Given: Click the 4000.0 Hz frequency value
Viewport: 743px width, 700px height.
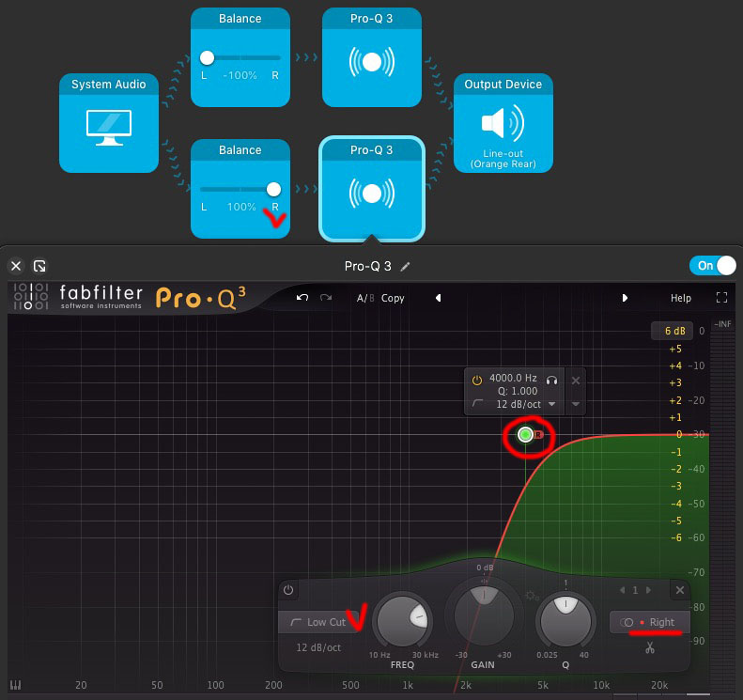Looking at the screenshot, I should [513, 378].
